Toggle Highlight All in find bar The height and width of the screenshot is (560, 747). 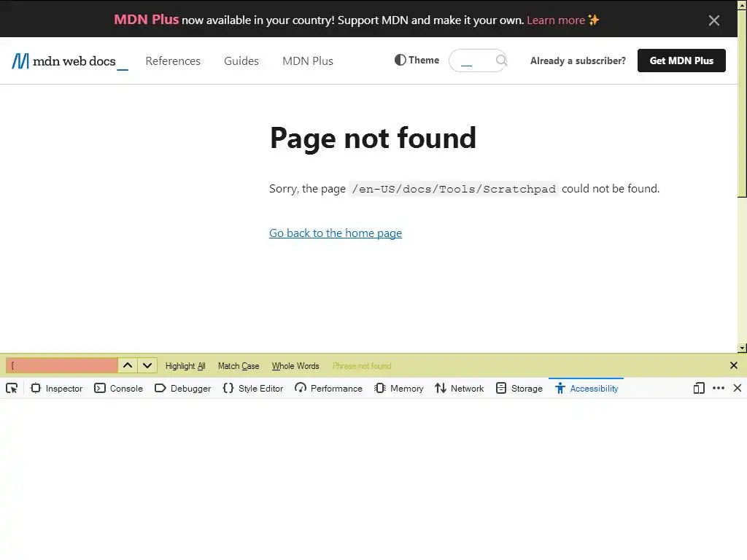tap(185, 366)
